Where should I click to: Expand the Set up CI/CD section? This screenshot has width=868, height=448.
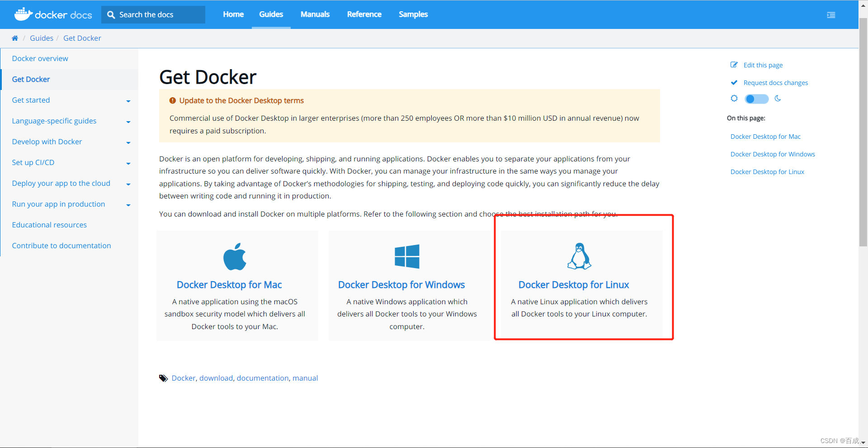pyautogui.click(x=128, y=163)
